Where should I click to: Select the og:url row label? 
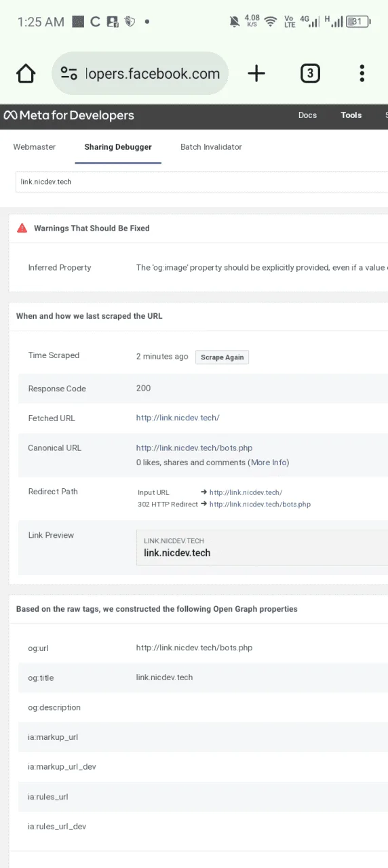pos(38,648)
